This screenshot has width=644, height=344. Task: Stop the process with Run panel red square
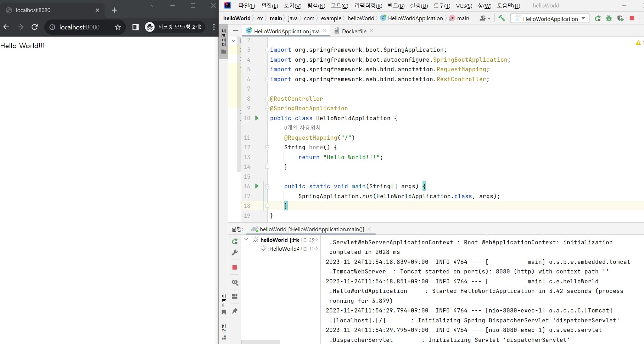pyautogui.click(x=235, y=267)
